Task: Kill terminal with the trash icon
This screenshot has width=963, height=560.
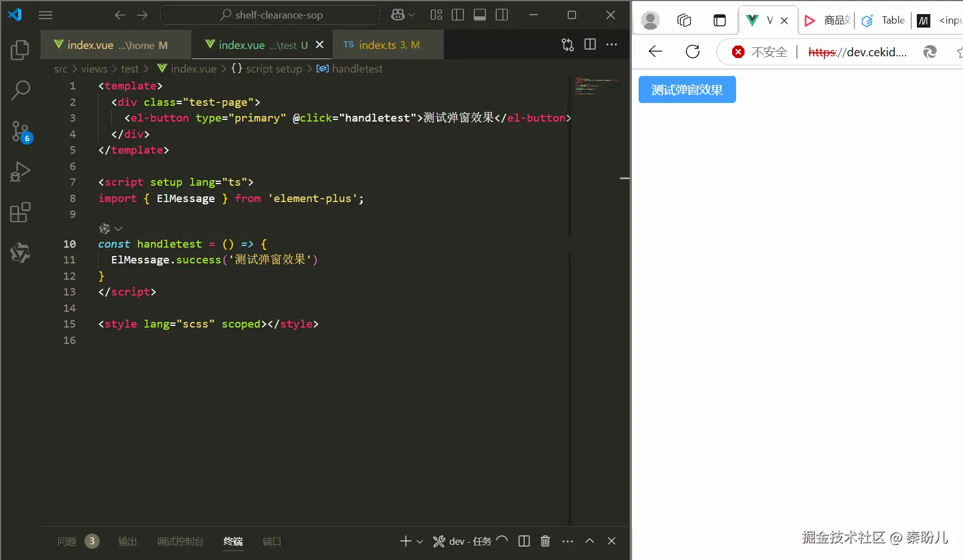Action: tap(545, 541)
